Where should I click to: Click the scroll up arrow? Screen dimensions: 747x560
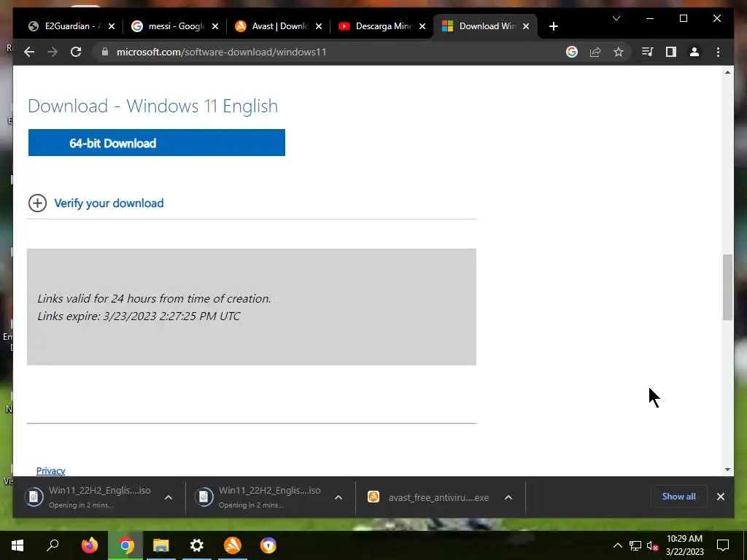[x=727, y=72]
